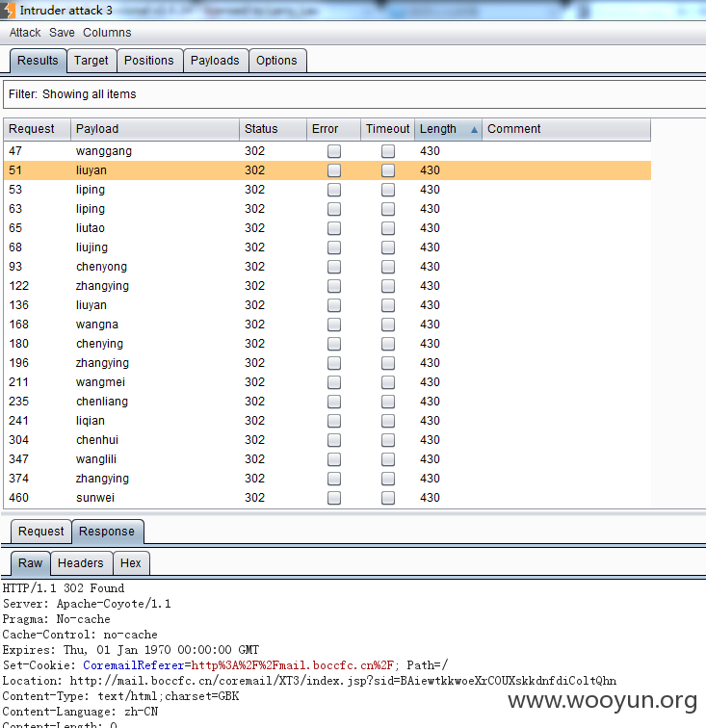
Task: Select request 136 in the results table
Action: 327,305
